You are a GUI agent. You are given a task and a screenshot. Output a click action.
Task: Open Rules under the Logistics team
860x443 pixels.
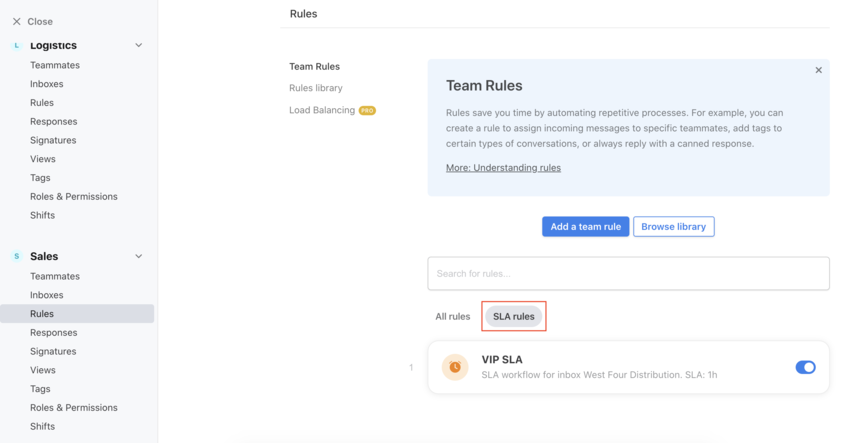42,103
